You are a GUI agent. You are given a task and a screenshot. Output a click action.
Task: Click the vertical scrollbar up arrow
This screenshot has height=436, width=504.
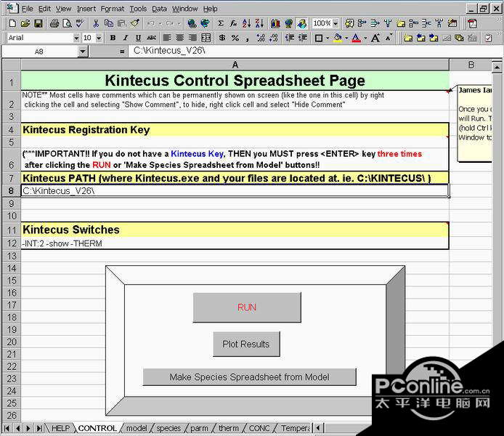pos(497,67)
